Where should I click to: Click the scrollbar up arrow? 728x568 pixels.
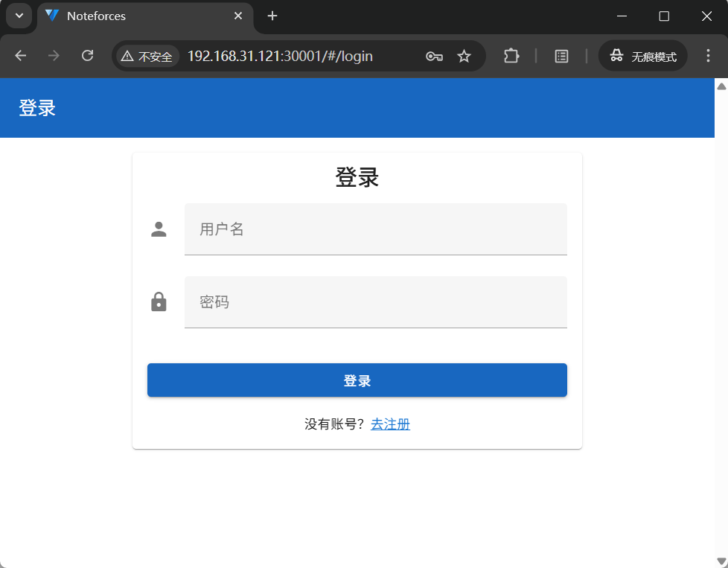coord(721,86)
